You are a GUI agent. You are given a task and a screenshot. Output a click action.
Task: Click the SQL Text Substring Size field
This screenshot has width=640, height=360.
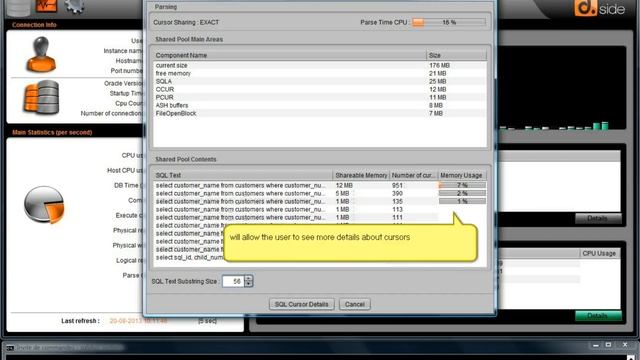pos(233,281)
